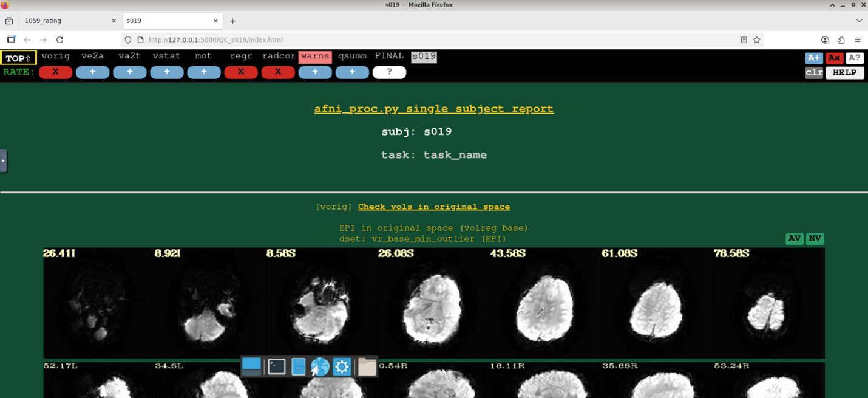The width and height of the screenshot is (868, 398).
Task: Click the AV button above the EPI images
Action: coord(794,239)
